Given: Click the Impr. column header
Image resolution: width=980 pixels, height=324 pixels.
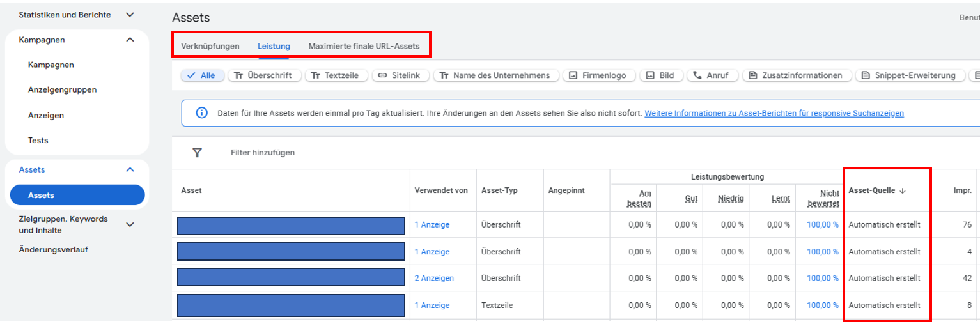Looking at the screenshot, I should pos(963,190).
